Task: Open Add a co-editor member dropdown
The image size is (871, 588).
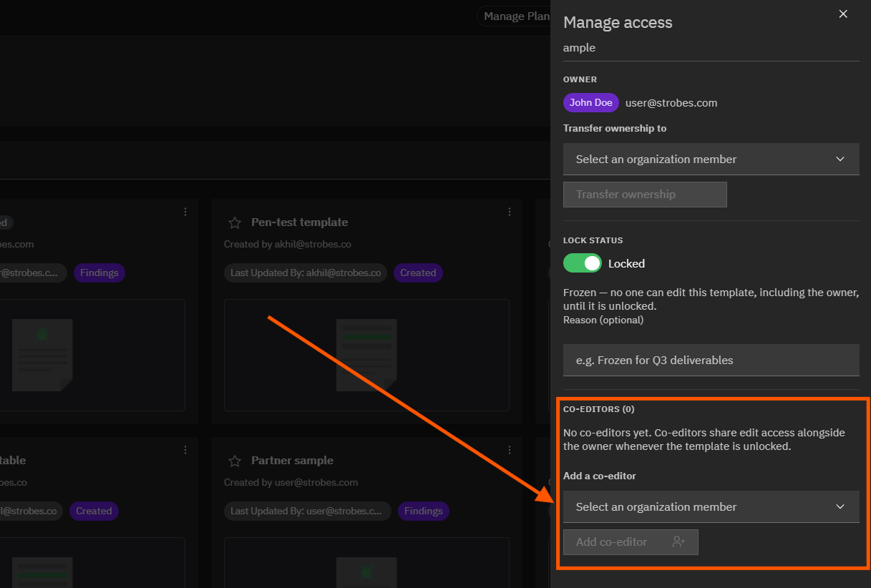Action: pos(711,506)
